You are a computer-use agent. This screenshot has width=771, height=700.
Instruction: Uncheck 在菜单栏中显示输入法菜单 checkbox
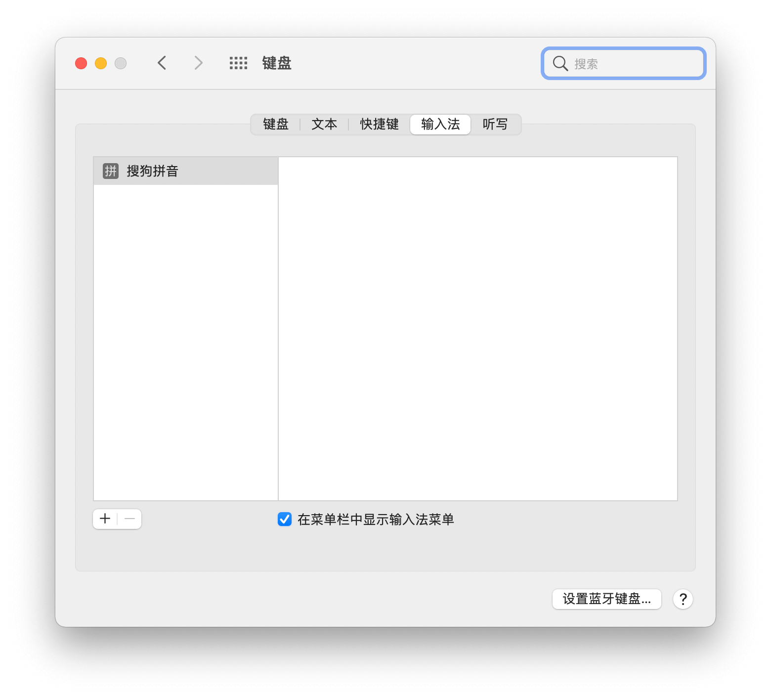point(285,519)
